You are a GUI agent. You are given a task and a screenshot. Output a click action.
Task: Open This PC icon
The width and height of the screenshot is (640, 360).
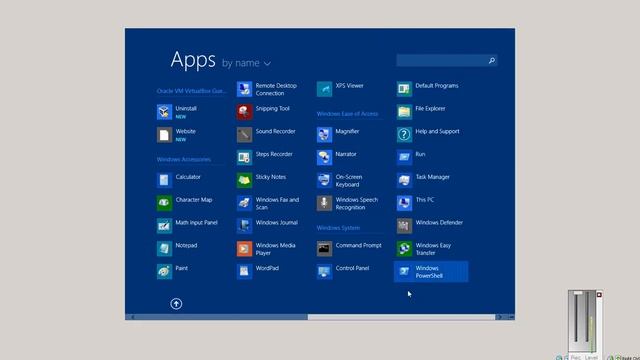click(x=404, y=203)
